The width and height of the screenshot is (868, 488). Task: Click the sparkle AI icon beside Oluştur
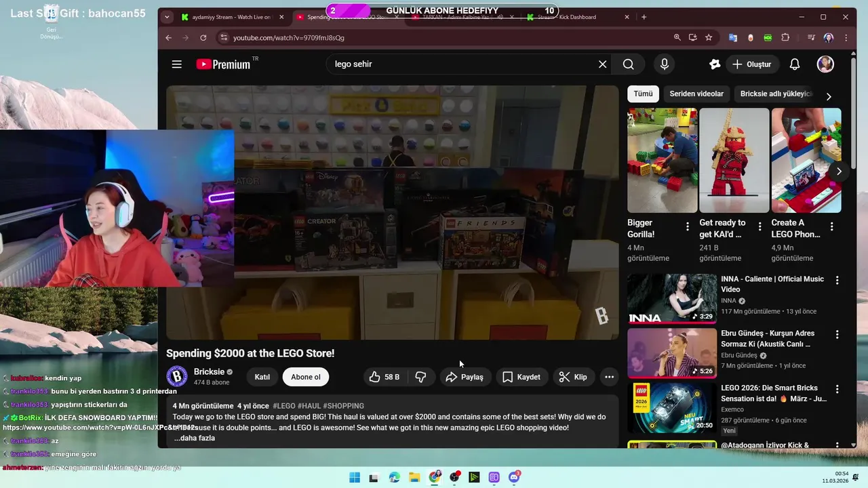click(715, 64)
